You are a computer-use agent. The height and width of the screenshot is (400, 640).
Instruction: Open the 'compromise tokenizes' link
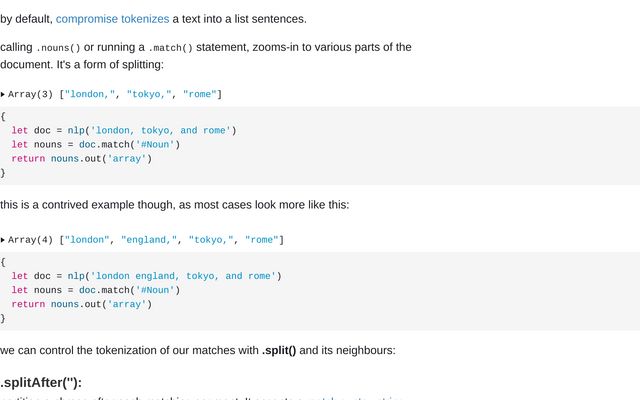click(x=112, y=19)
